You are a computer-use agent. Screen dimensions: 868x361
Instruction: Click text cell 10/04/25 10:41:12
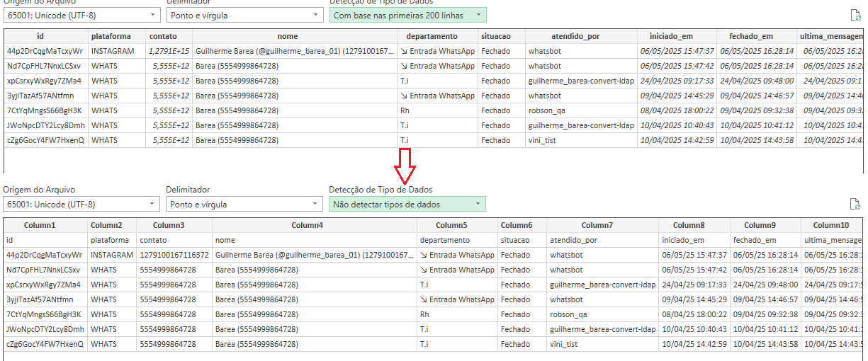pos(766,329)
